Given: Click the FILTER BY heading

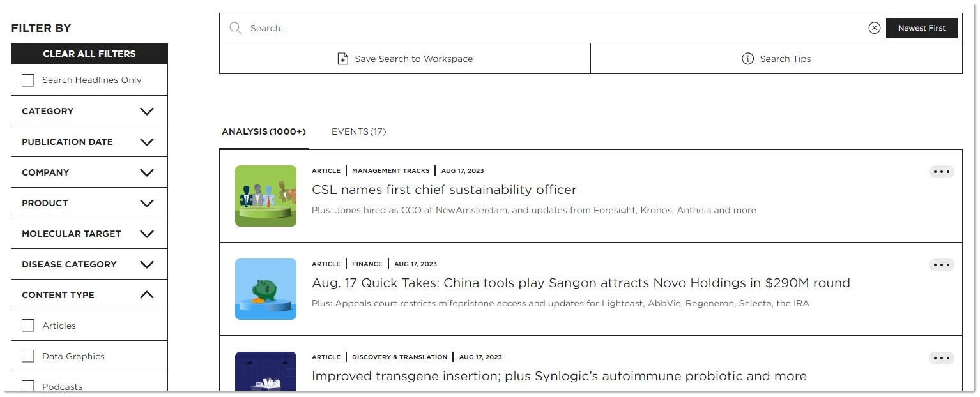Looking at the screenshot, I should click(41, 28).
